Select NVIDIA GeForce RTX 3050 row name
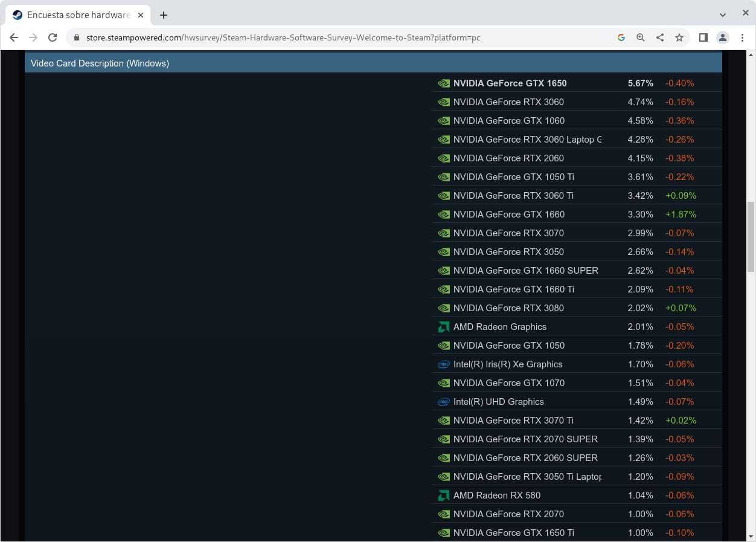 [508, 252]
